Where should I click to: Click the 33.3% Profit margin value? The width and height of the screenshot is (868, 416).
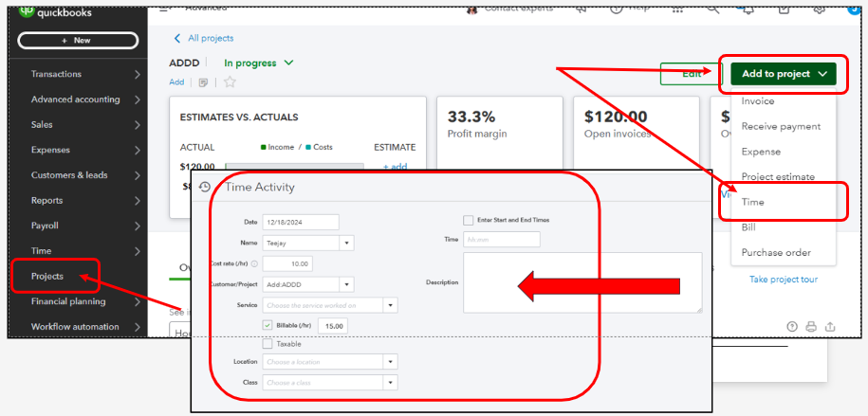coord(471,117)
